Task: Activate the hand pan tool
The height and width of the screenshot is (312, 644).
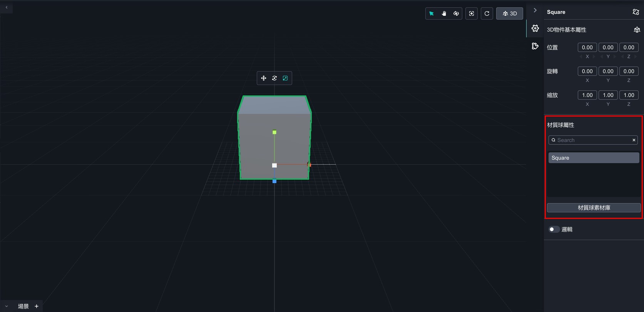Action: pyautogui.click(x=444, y=13)
